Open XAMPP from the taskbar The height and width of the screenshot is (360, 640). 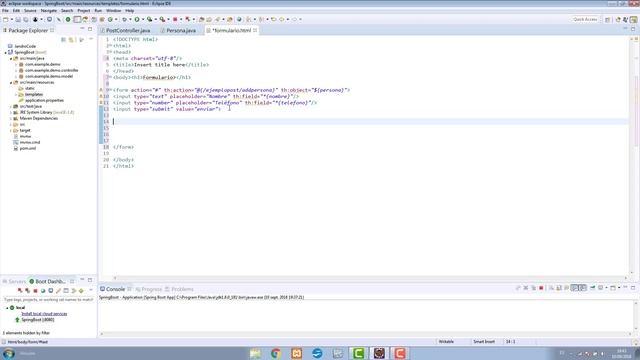point(297,353)
